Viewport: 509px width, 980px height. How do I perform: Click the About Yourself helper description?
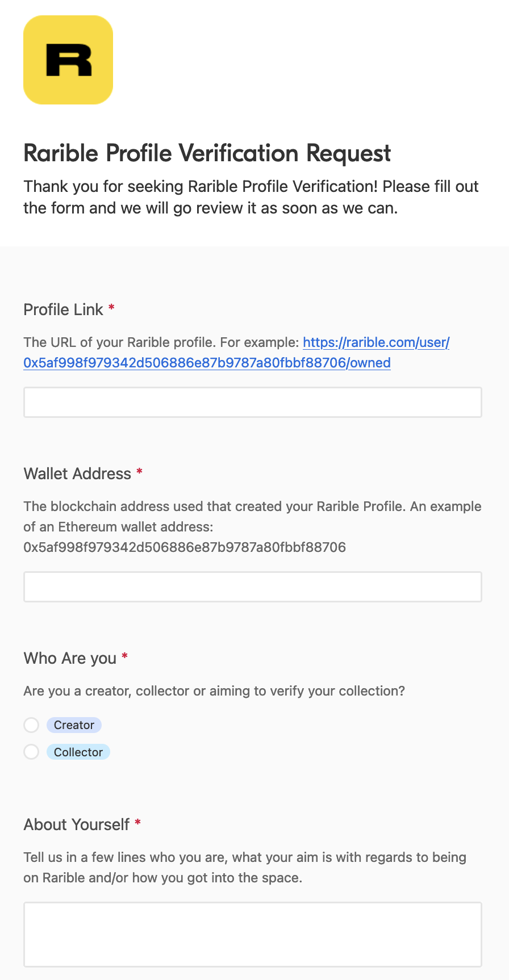pyautogui.click(x=244, y=868)
